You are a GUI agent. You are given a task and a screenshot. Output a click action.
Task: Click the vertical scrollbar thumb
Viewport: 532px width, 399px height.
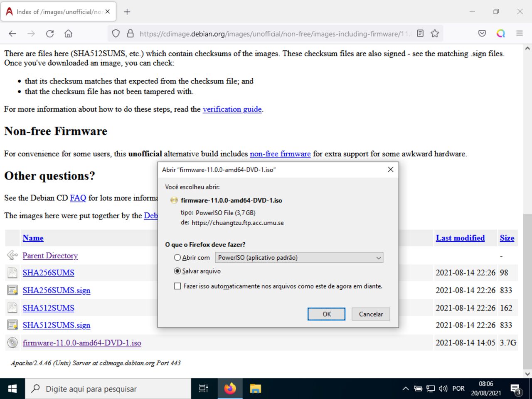527,291
